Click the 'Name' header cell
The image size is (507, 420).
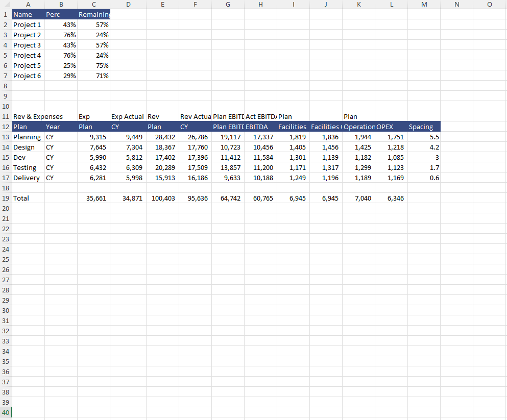coord(29,14)
